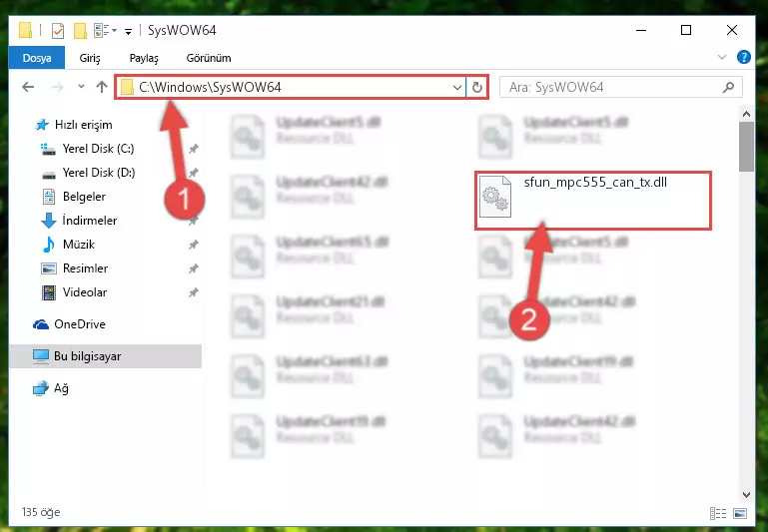Click the Videolar pin icon
768x532 pixels.
pyautogui.click(x=194, y=292)
